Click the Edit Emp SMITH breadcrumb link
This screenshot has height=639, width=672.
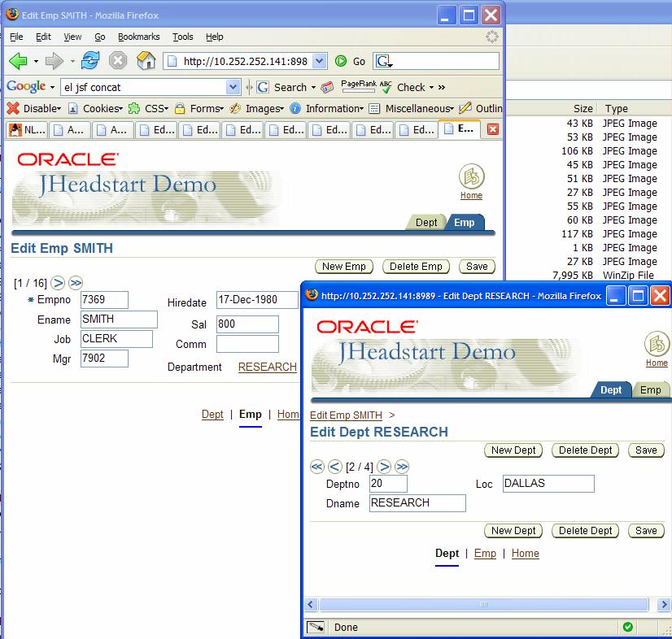click(x=346, y=415)
